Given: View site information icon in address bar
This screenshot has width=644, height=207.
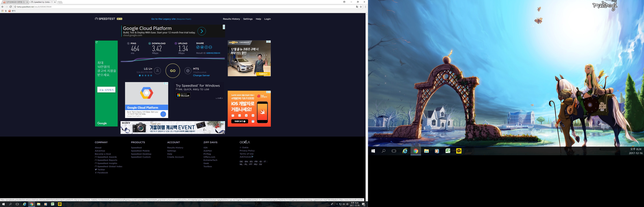Looking at the screenshot, I should point(15,7).
